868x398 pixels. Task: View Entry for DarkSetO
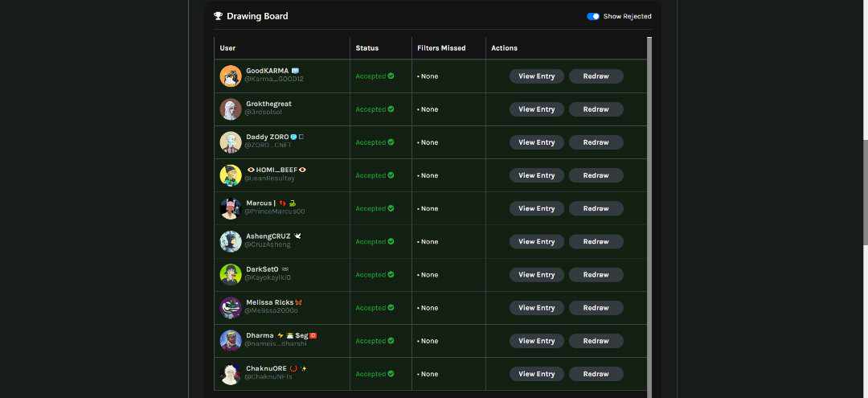tap(536, 274)
